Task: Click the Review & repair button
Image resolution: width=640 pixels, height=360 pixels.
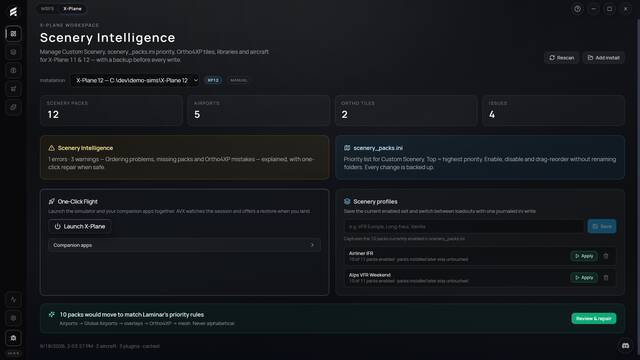Action: click(593, 318)
